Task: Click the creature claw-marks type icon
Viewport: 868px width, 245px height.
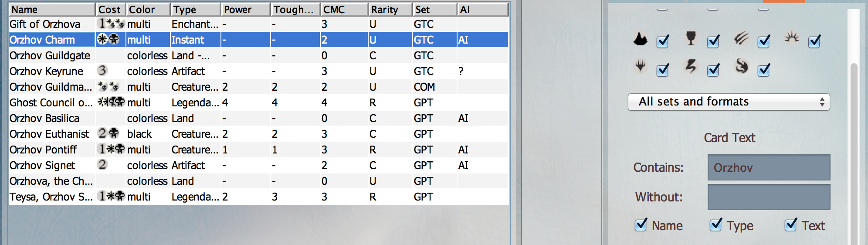Action: click(x=741, y=39)
